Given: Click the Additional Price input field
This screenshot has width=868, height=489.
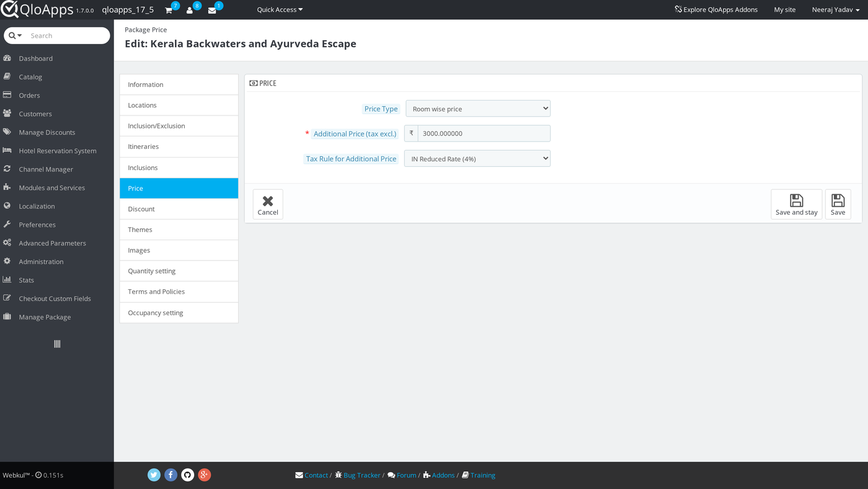Looking at the screenshot, I should click(x=484, y=133).
